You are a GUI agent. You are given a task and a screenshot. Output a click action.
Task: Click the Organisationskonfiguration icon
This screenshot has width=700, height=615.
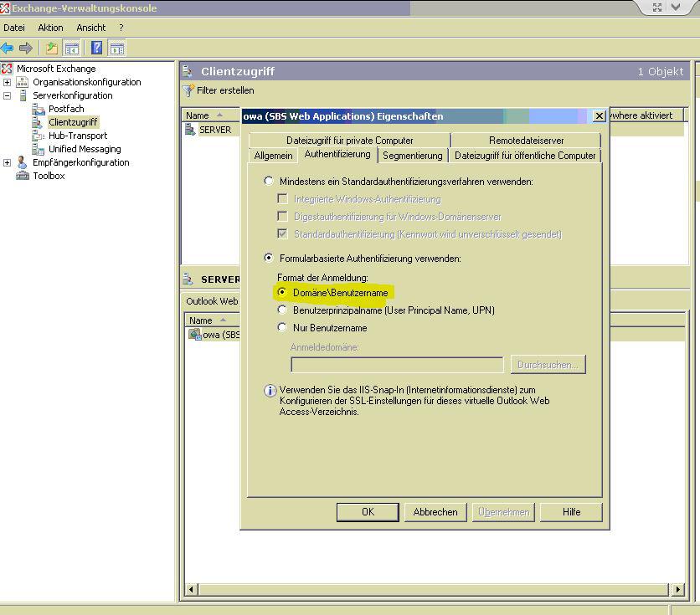click(x=23, y=82)
